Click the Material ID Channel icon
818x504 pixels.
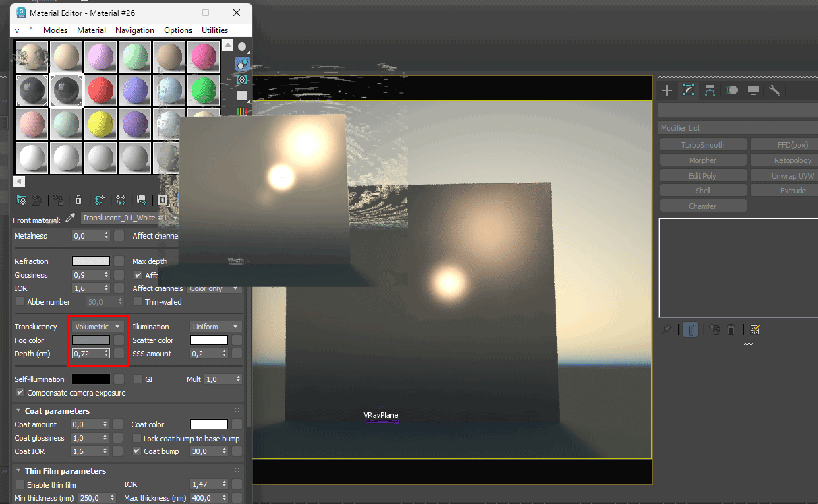163,199
